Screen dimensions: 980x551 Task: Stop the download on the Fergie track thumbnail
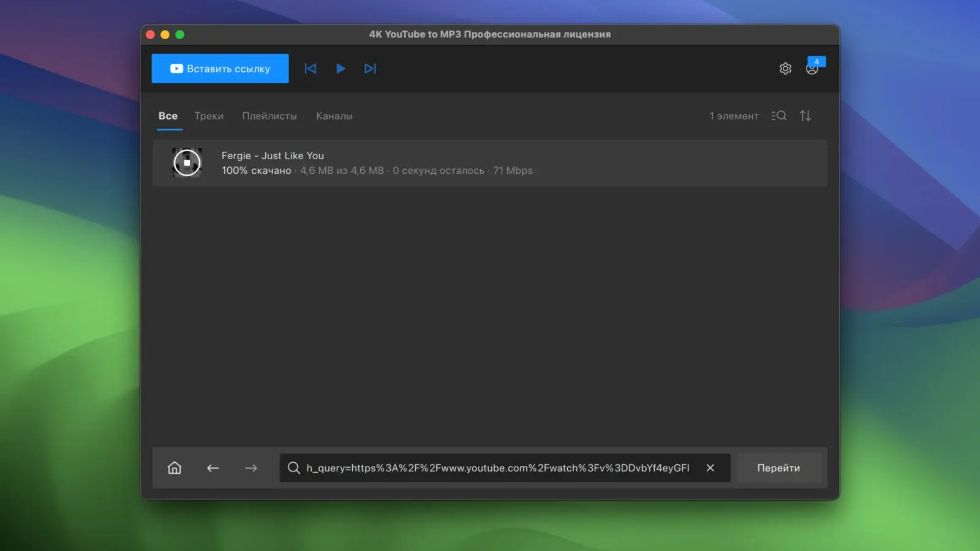click(187, 162)
